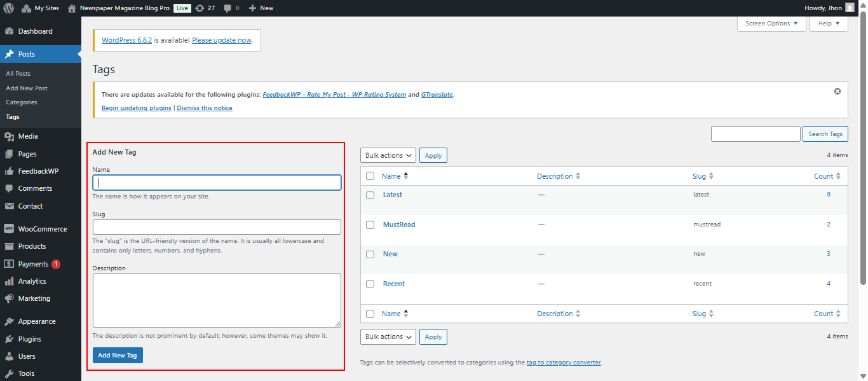This screenshot has height=381, width=868.
Task: Open updates icon showing 27
Action: click(x=200, y=8)
